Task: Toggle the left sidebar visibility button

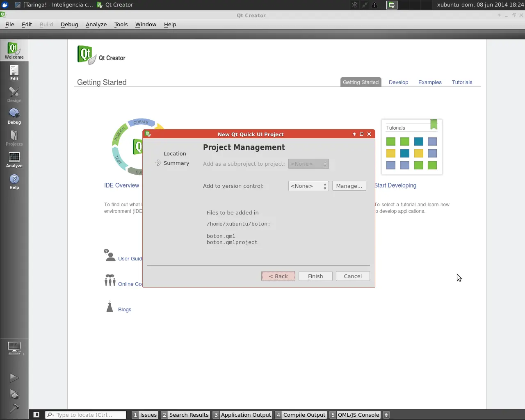Action: coord(36,415)
